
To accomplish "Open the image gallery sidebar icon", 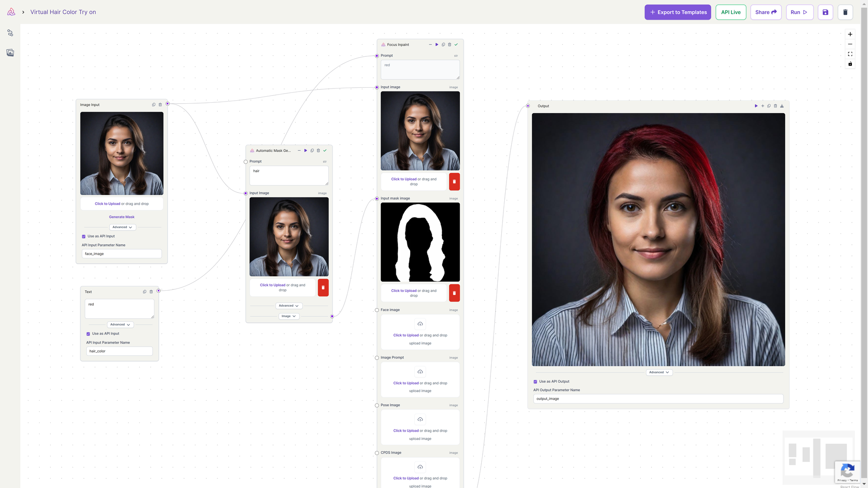I will tap(10, 53).
